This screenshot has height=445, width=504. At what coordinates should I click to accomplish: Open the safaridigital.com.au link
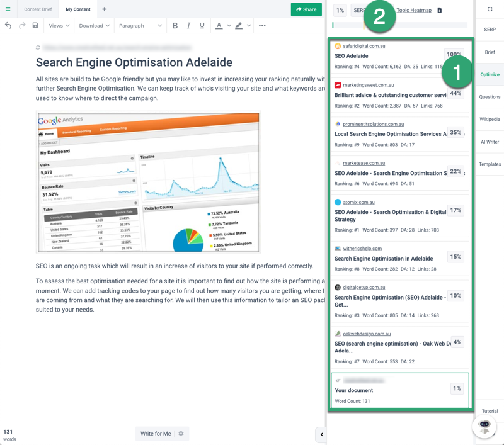[364, 46]
